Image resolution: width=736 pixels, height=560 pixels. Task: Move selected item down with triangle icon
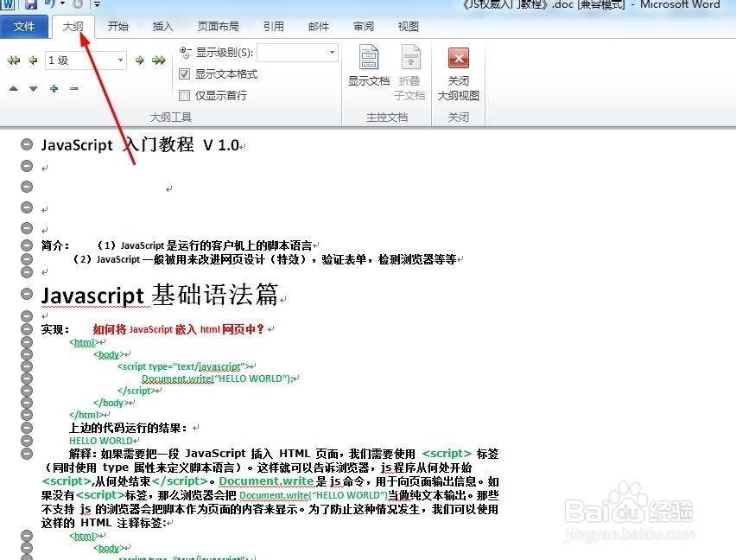point(33,88)
